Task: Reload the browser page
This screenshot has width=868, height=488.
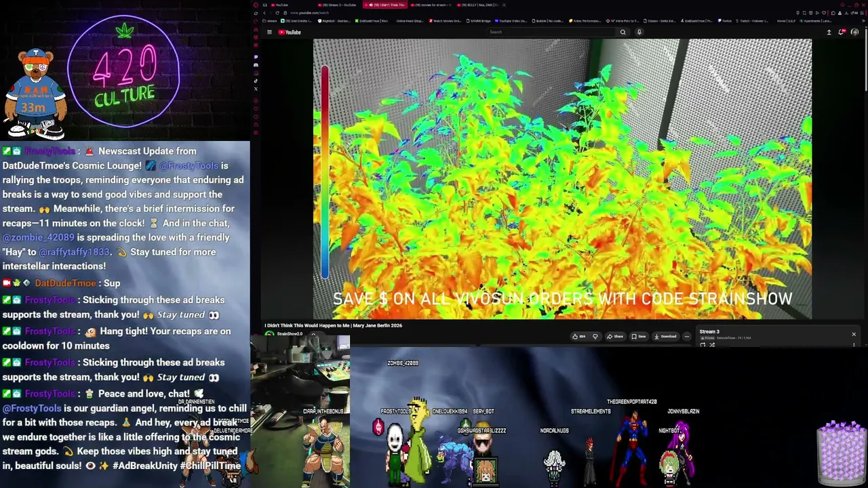Action: pos(278,13)
